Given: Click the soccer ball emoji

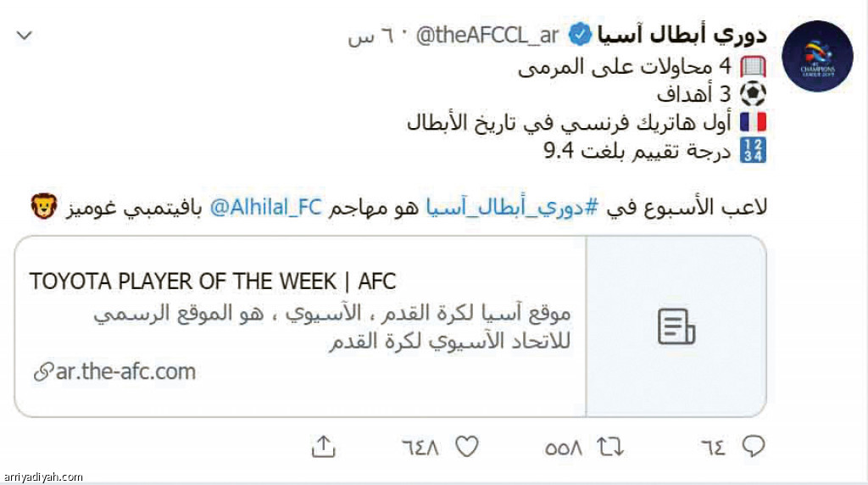Looking at the screenshot, I should 753,94.
